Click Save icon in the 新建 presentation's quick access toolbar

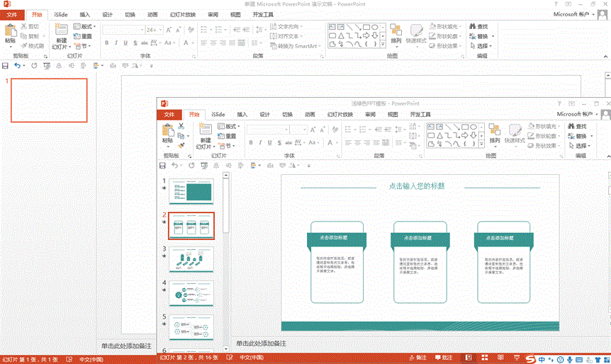point(6,66)
